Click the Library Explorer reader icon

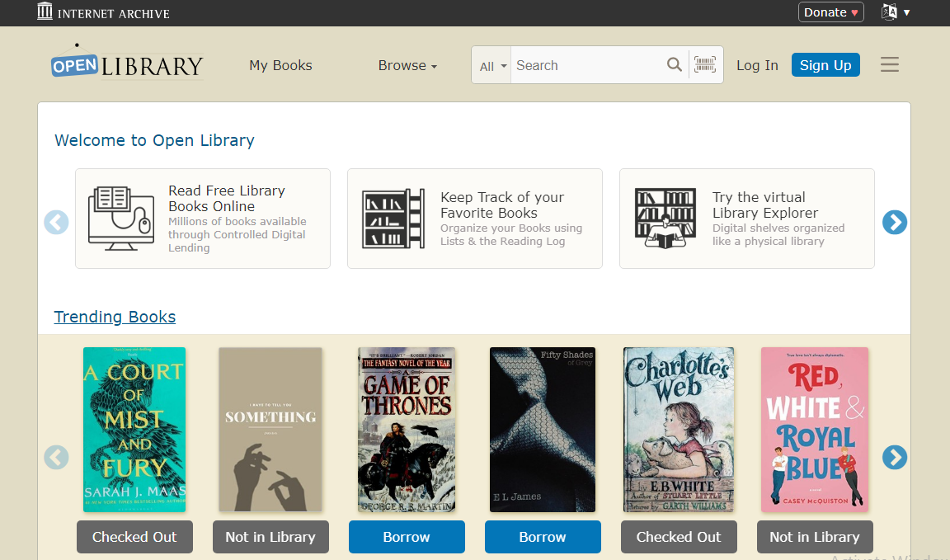point(665,219)
